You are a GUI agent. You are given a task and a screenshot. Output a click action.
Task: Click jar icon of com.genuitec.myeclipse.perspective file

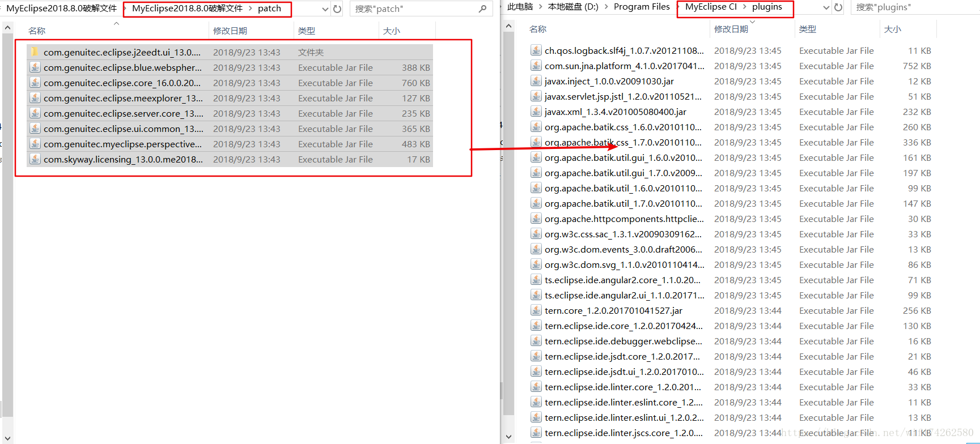coord(35,144)
